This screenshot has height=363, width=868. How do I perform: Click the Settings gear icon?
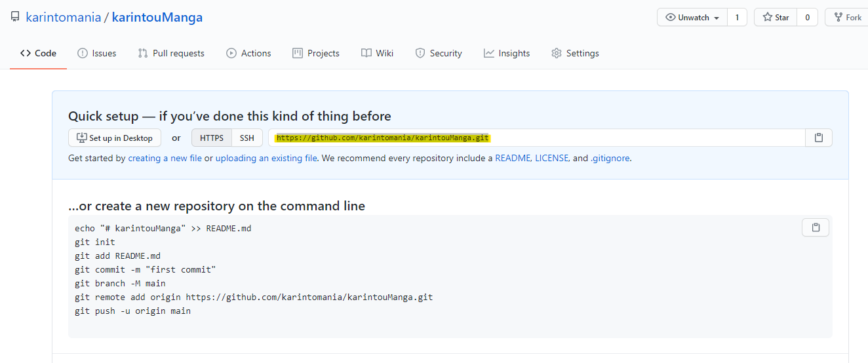click(x=557, y=53)
